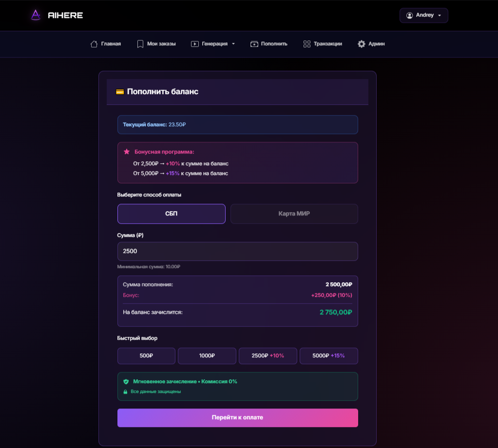Click the Все данные защищены text
Image resolution: width=498 pixels, height=448 pixels.
pos(156,392)
